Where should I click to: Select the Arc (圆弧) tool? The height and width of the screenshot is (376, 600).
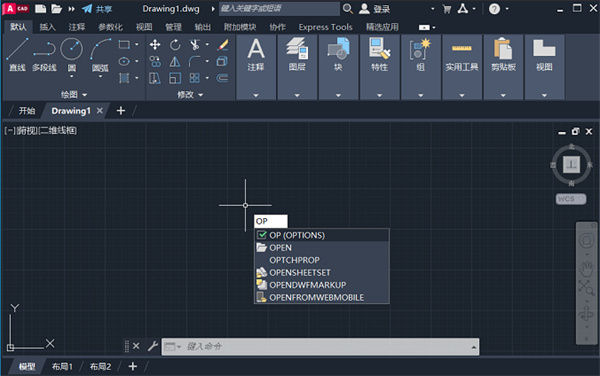[x=100, y=54]
